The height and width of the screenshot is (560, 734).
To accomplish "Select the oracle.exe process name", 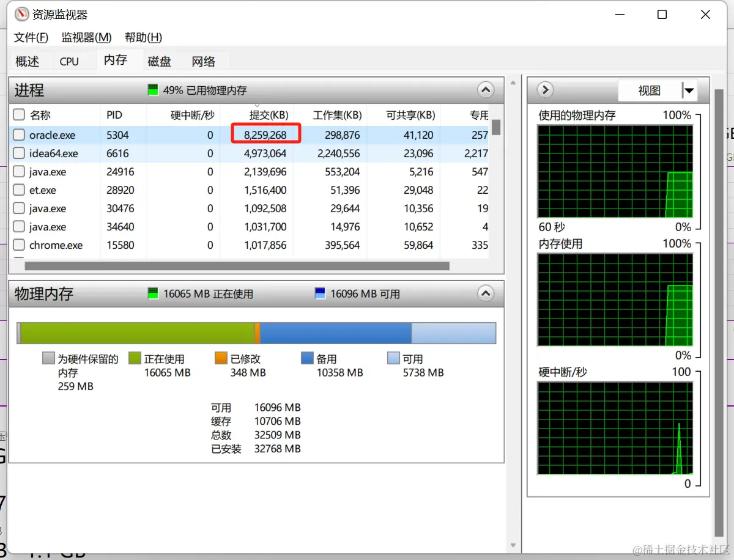I will click(53, 135).
